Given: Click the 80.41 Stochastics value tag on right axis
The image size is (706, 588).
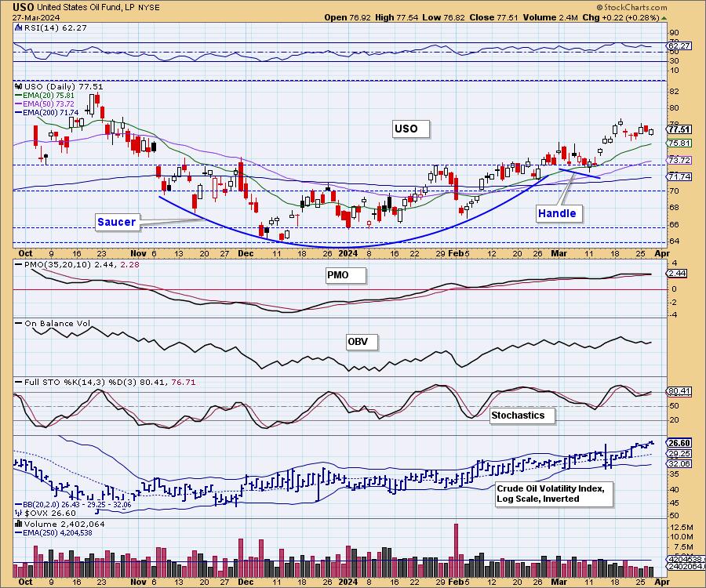Looking at the screenshot, I should (679, 391).
